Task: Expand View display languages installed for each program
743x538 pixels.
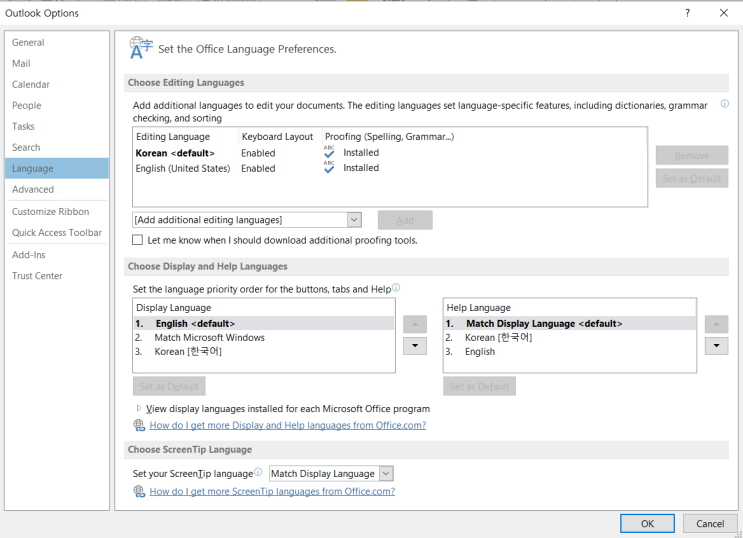Action: [x=139, y=408]
